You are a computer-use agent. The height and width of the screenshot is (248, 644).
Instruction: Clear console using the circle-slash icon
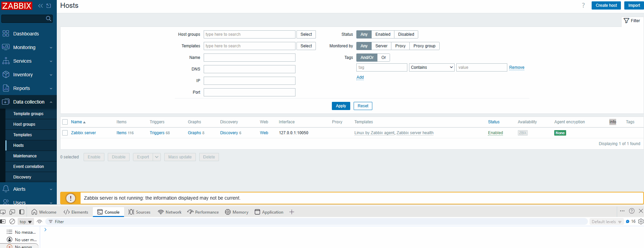coord(12,221)
